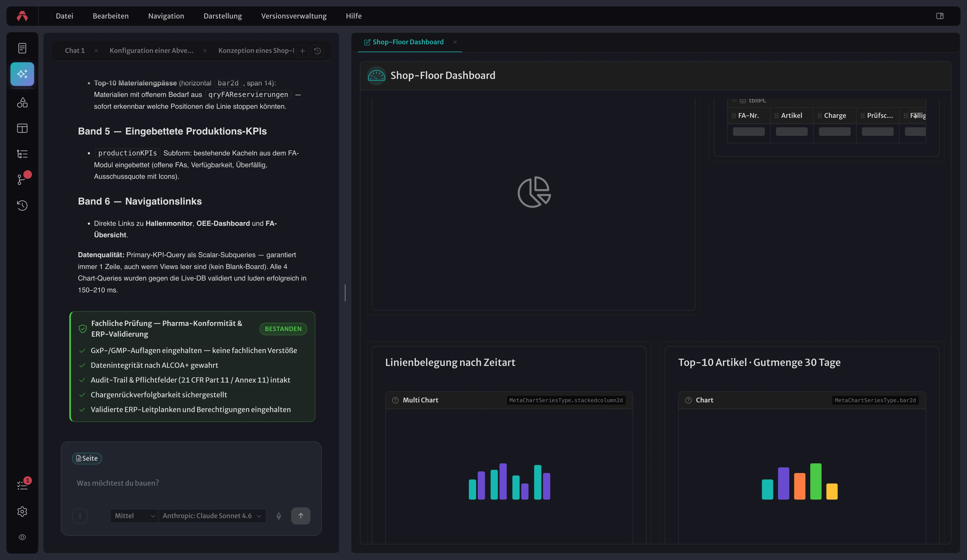Click the drag handle of FA-Nr. column
The height and width of the screenshot is (560, 967).
[734, 115]
